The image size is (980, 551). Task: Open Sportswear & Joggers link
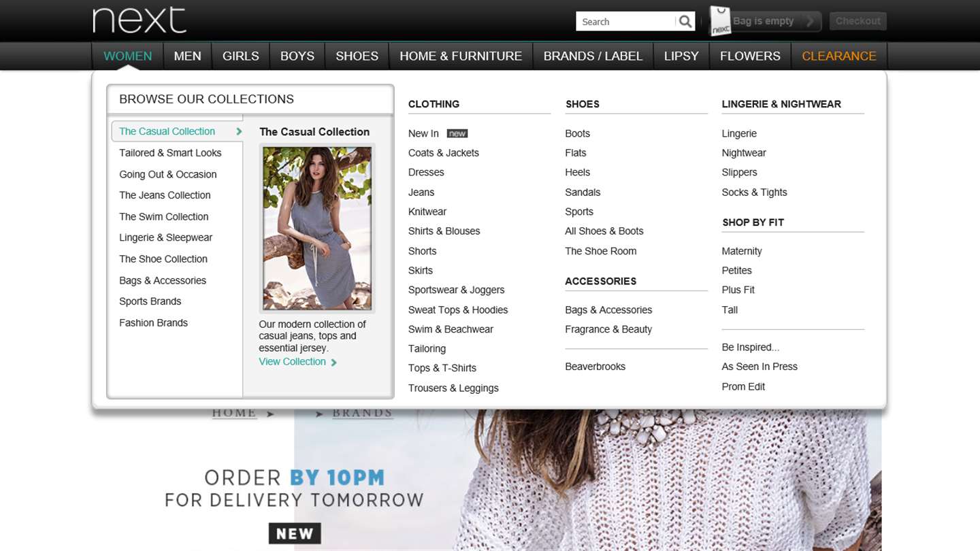pyautogui.click(x=457, y=290)
